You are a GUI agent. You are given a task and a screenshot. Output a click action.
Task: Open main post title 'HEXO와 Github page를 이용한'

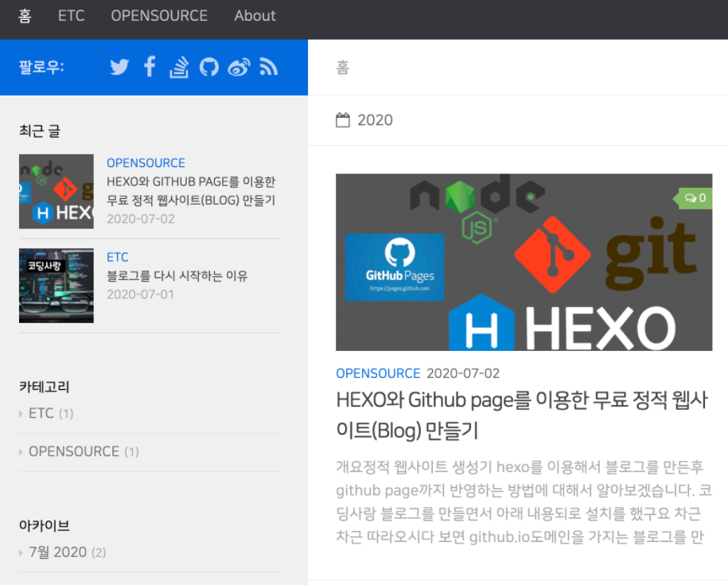522,415
